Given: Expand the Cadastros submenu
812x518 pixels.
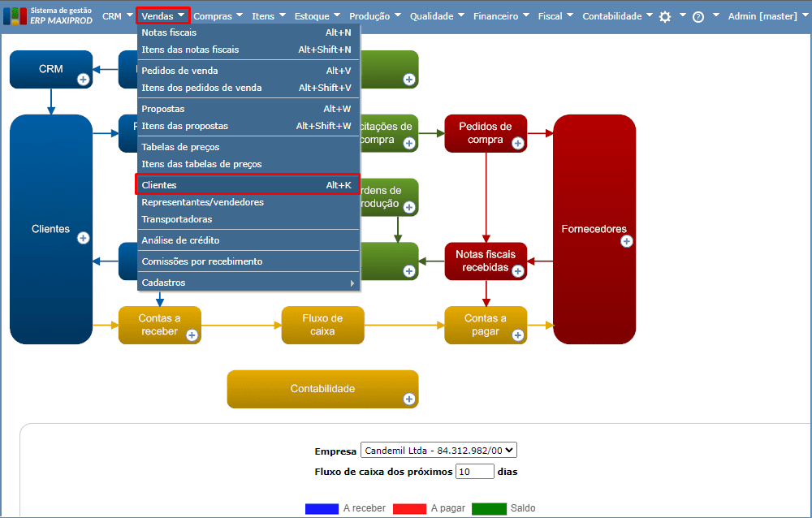Looking at the screenshot, I should tap(248, 283).
